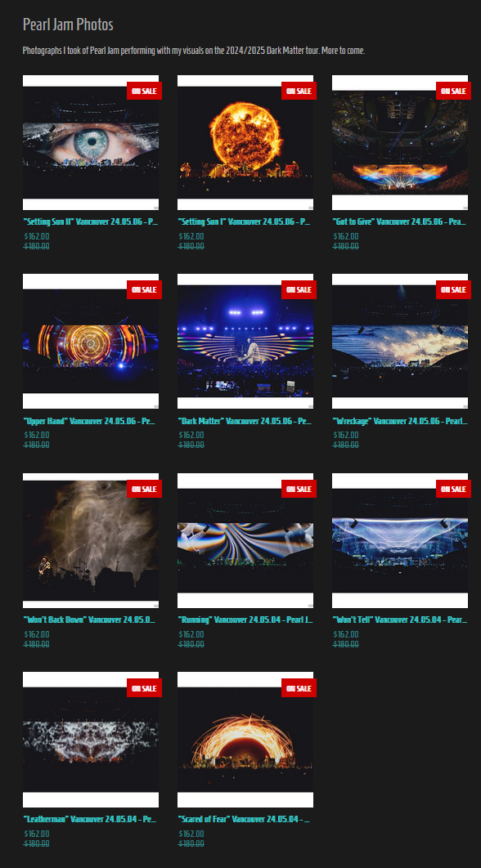The image size is (481, 868).
Task: Click ON SALE badge on Upper Hand photo
Action: tap(144, 289)
